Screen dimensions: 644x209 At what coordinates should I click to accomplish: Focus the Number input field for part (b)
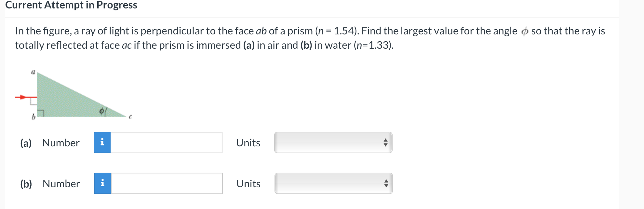coord(167,183)
